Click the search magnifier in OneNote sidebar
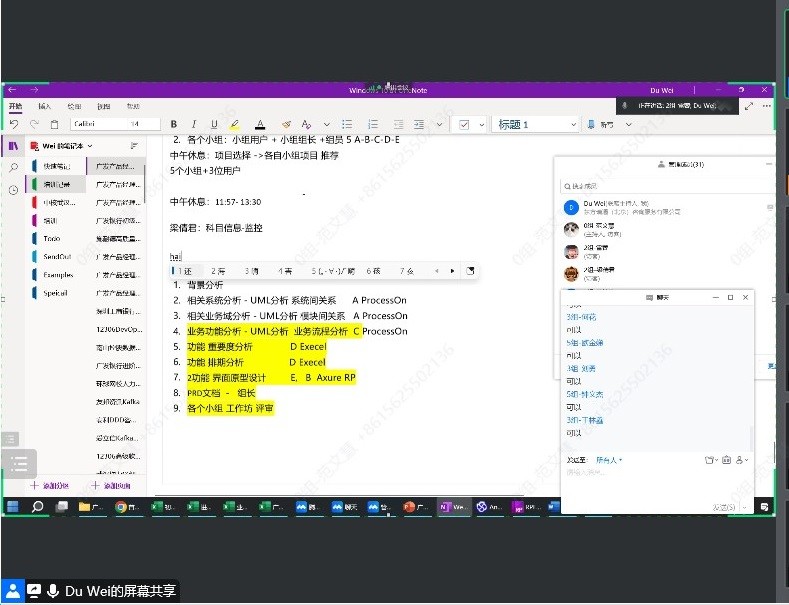Image resolution: width=789 pixels, height=605 pixels. click(x=14, y=168)
